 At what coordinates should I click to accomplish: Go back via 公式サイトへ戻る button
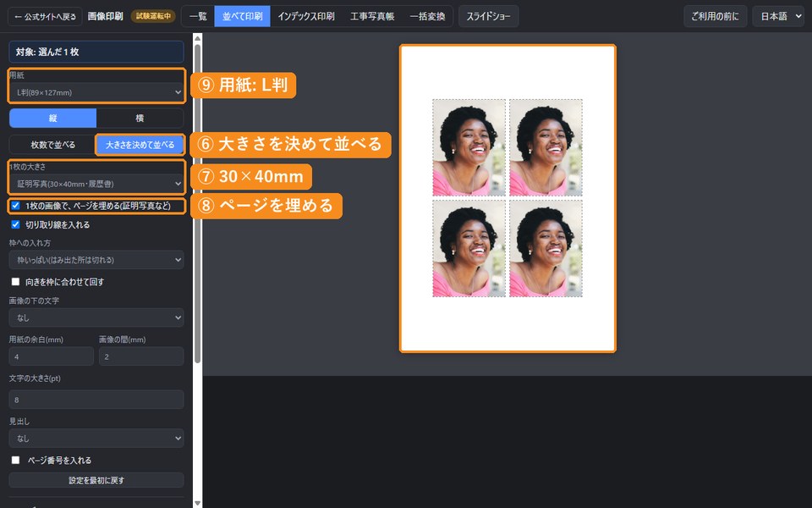point(45,17)
